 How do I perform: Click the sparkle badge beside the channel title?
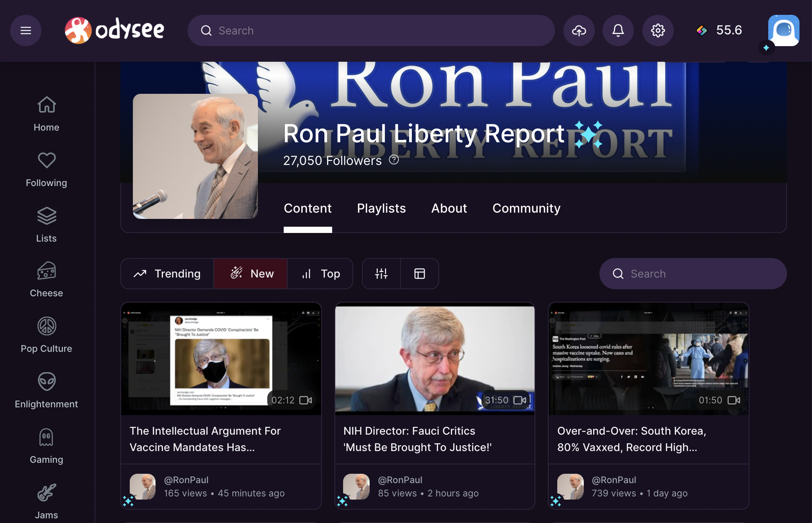click(x=588, y=134)
